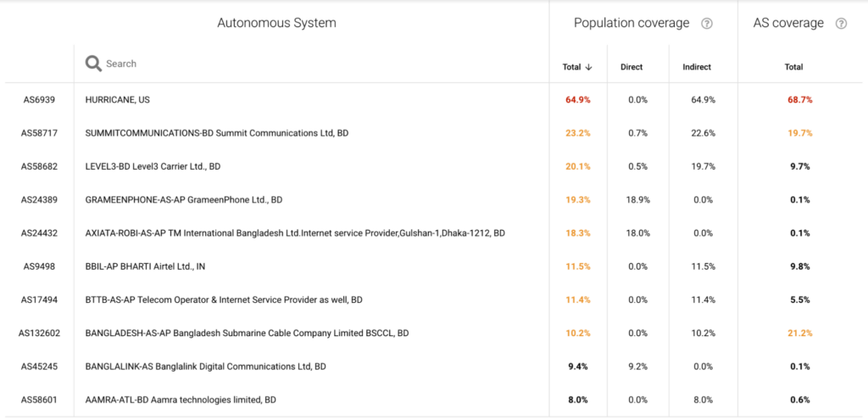Click the AS58601 number cell

pos(39,400)
